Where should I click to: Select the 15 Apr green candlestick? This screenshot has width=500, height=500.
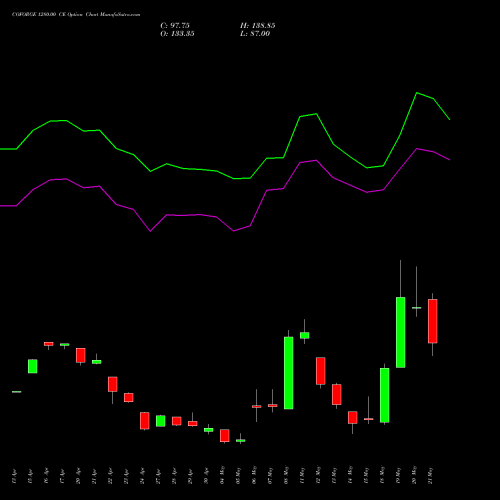[x=33, y=366]
